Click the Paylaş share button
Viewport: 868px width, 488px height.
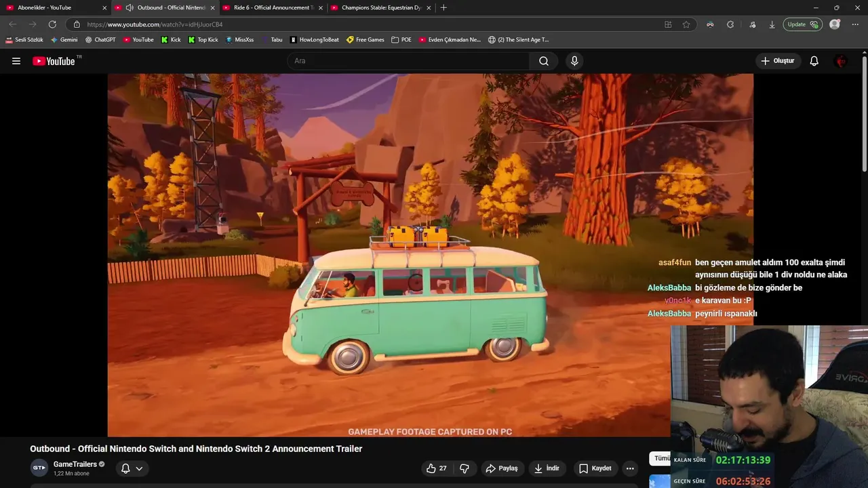[x=502, y=468]
